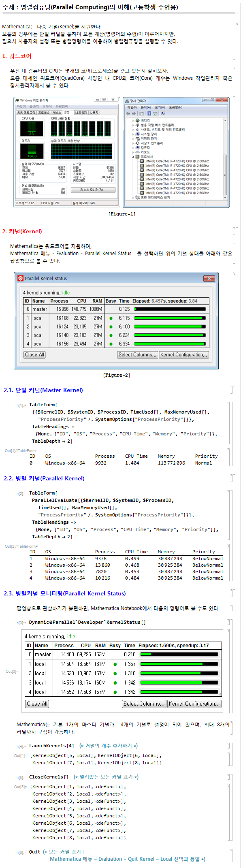Click Select Columns... in Figure-2 popup
Image resolution: width=243 pixels, height=868 pixels.
coord(137,354)
